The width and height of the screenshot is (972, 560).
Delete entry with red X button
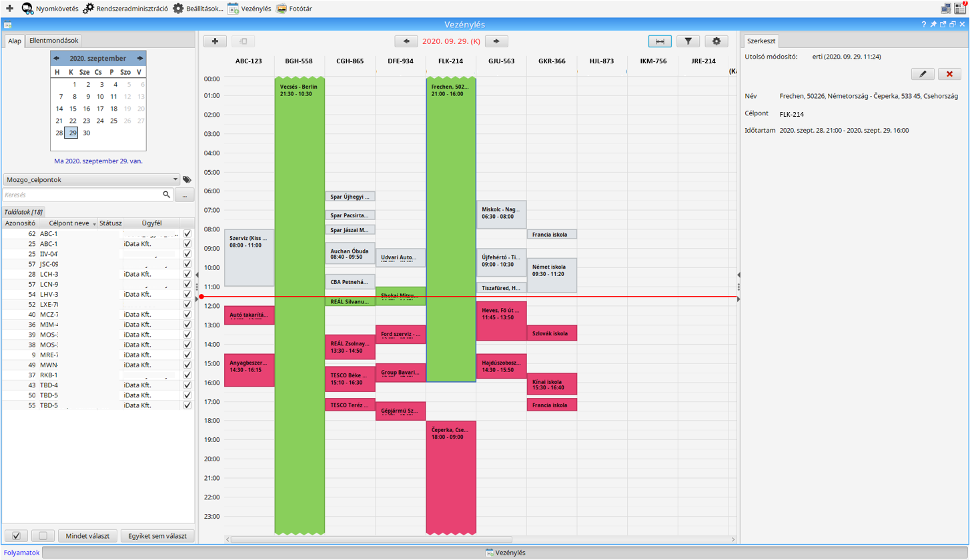949,74
